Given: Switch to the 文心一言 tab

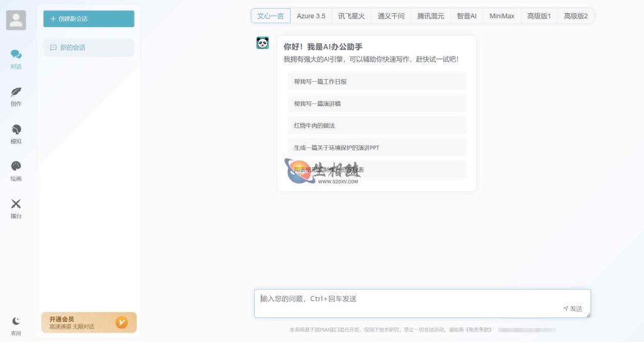Looking at the screenshot, I should pyautogui.click(x=270, y=16).
